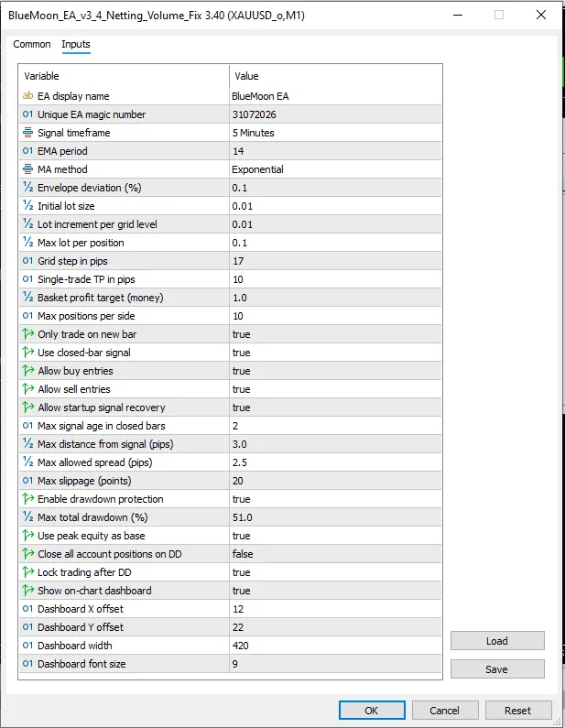Click the boolean icon beside Allow sell entries

[x=27, y=389]
